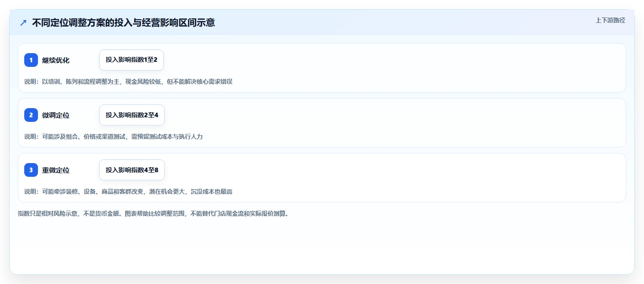Click the number 1 badge for 继续优化

pos(31,60)
